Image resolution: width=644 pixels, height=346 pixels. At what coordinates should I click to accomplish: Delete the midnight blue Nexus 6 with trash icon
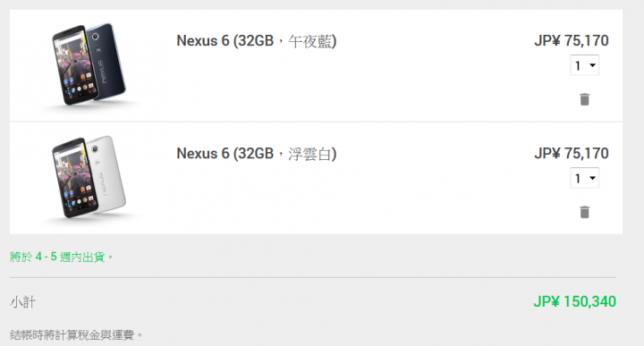pos(584,99)
